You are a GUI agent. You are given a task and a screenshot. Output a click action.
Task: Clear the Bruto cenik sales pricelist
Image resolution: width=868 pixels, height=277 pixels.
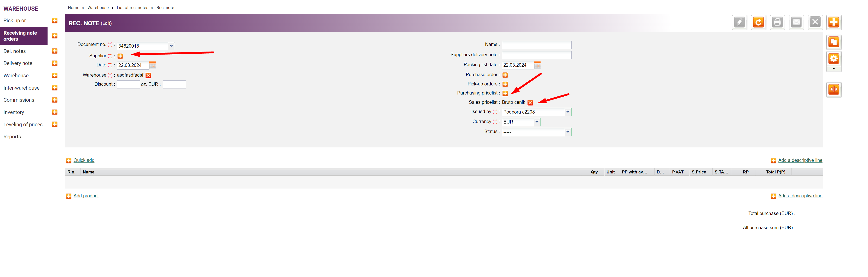pyautogui.click(x=530, y=103)
